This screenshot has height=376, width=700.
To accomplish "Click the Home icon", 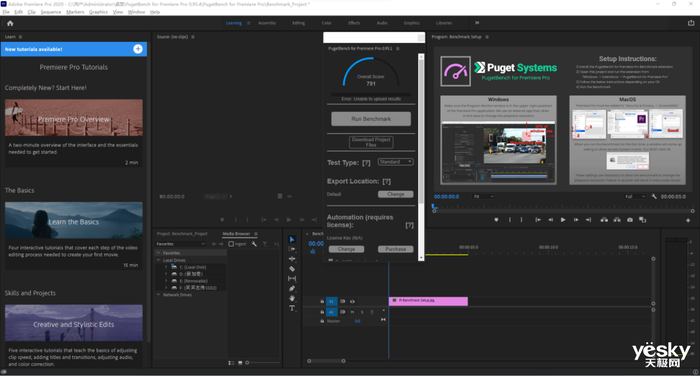I will tap(10, 23).
